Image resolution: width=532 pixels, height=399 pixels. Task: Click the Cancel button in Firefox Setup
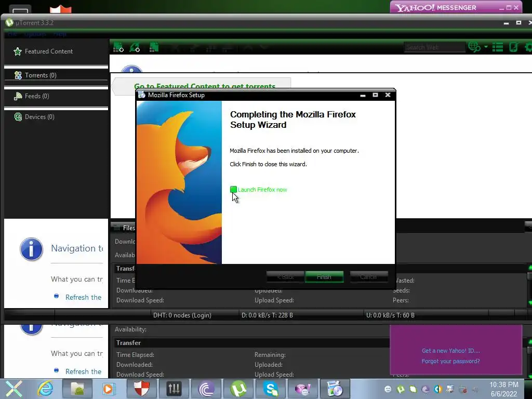point(368,277)
